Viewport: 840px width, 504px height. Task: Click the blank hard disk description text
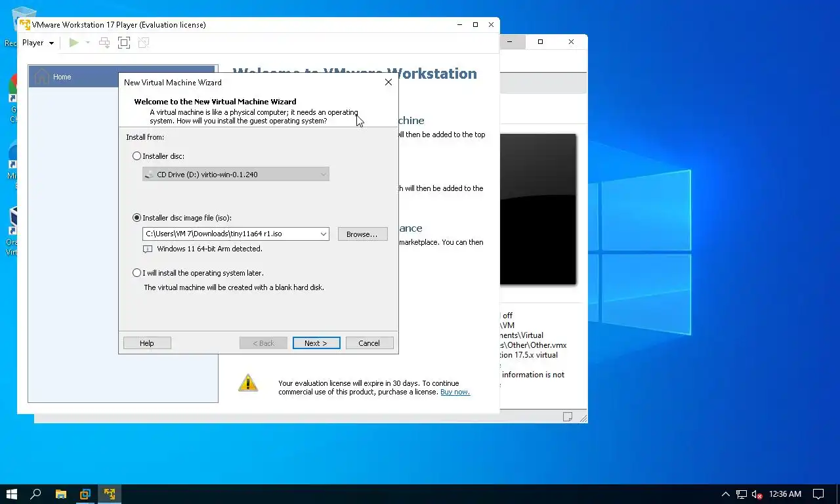pos(234,287)
